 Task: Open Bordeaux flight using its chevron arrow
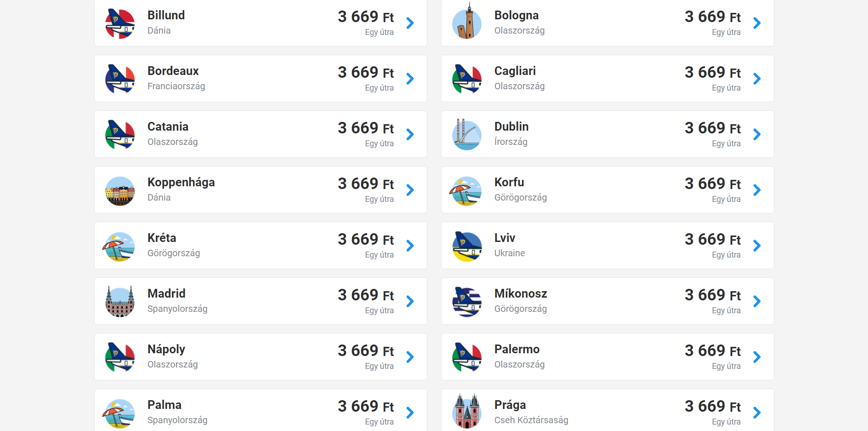(410, 79)
